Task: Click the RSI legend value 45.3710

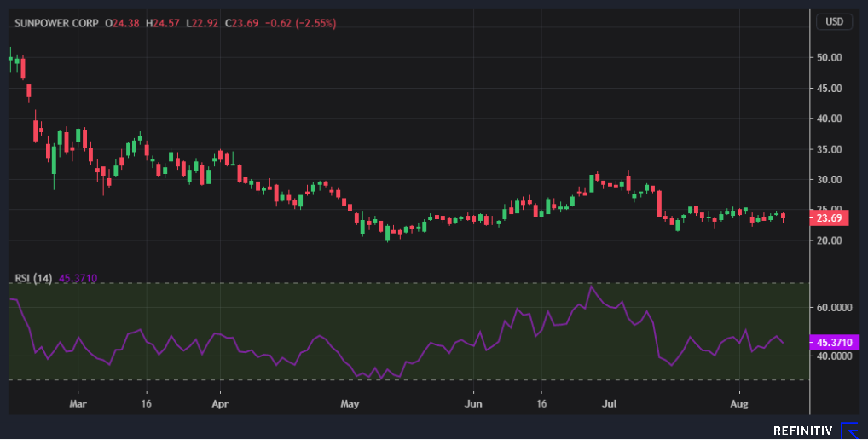Action: pyautogui.click(x=78, y=278)
